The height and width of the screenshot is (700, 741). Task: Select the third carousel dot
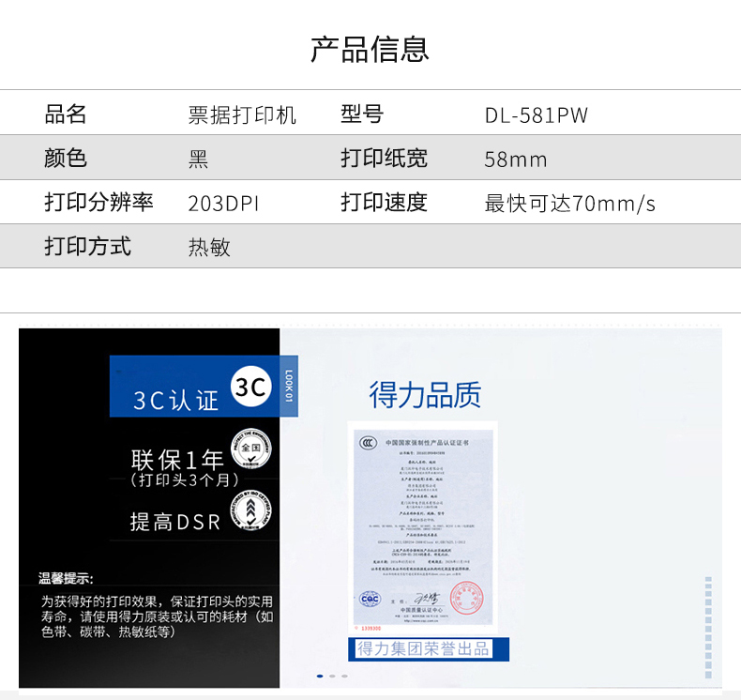pos(344,676)
